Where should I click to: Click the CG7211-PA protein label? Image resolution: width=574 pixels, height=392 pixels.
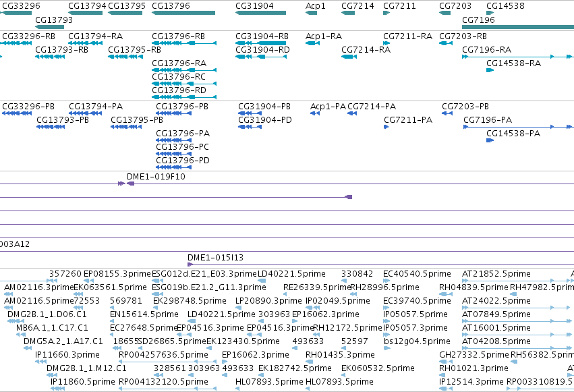408,120
